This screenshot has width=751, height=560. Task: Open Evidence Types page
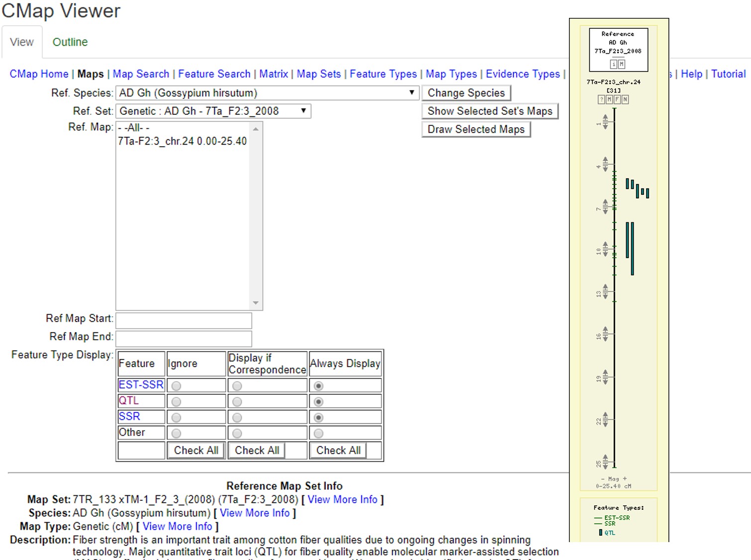point(523,74)
